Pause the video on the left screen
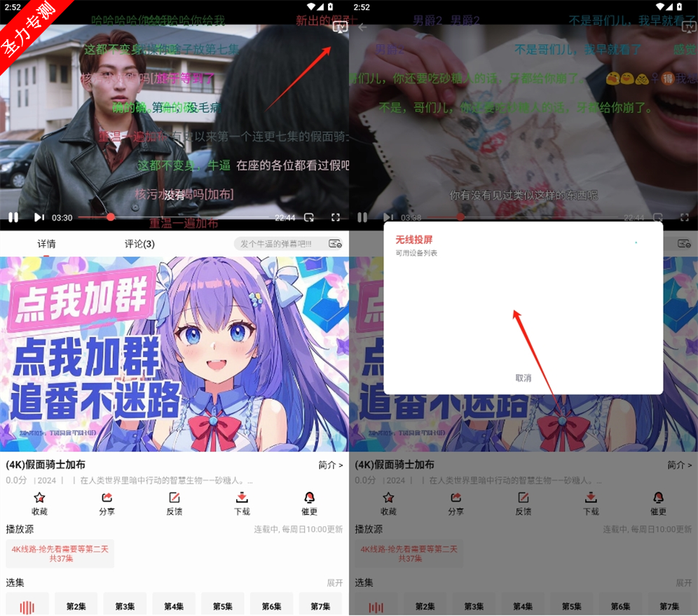 click(13, 217)
